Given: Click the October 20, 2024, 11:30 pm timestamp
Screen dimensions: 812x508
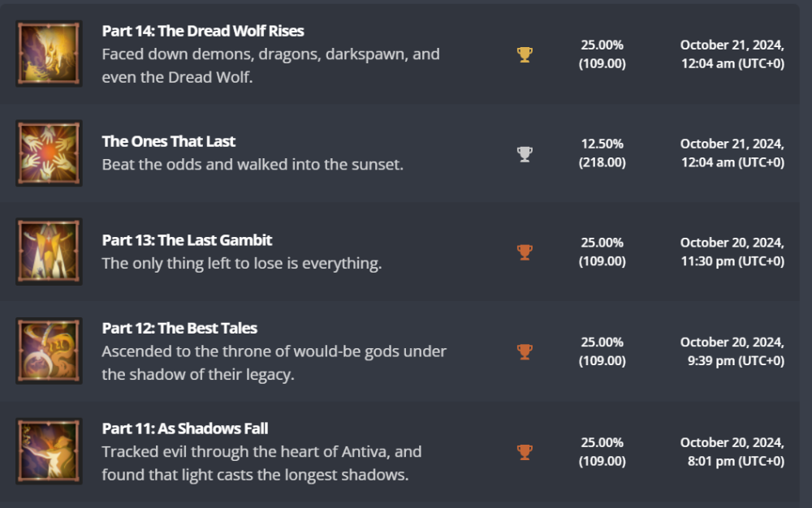Looking at the screenshot, I should coord(732,252).
